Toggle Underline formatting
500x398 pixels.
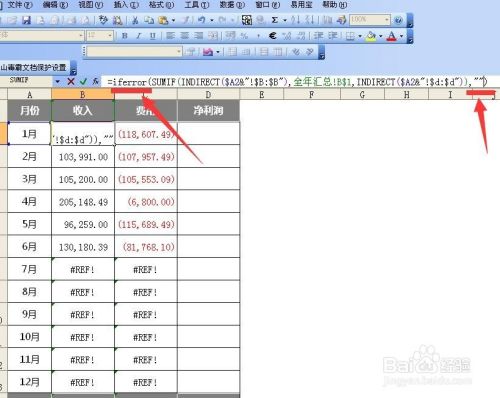(153, 35)
